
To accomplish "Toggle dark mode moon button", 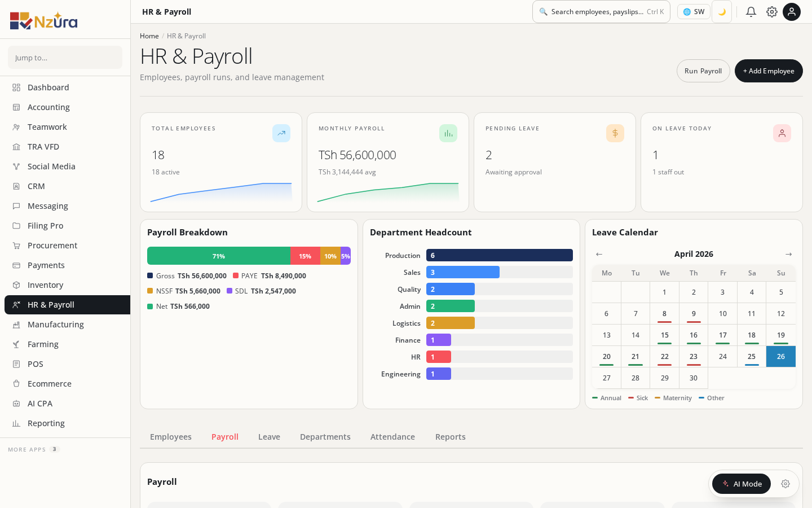I will click(x=722, y=12).
